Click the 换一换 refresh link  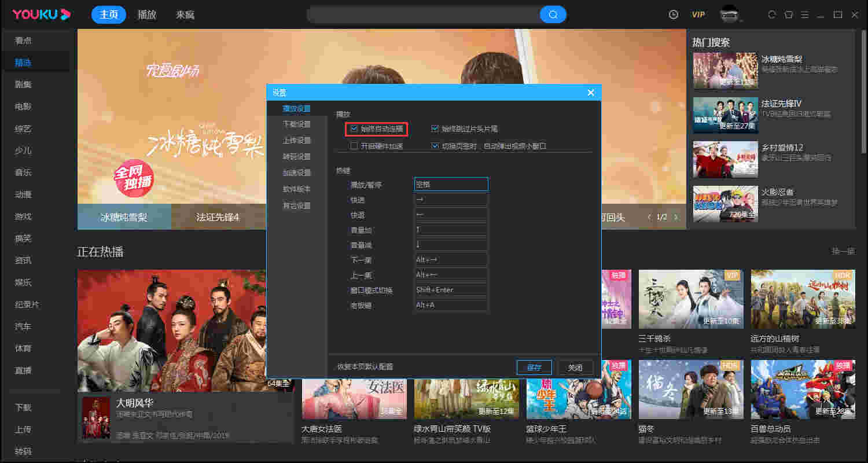tap(842, 251)
